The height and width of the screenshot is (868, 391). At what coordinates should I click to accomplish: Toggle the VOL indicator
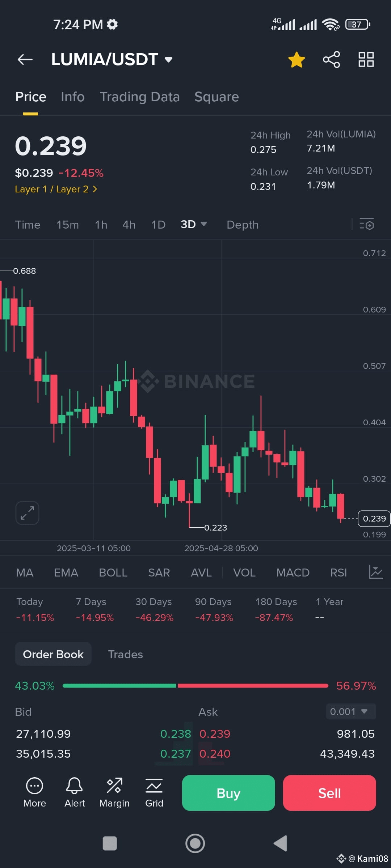[244, 573]
